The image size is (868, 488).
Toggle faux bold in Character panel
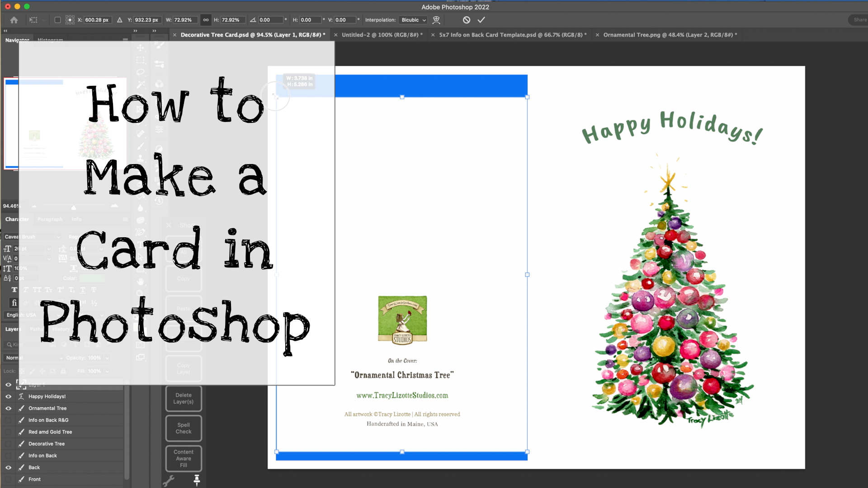(14, 290)
